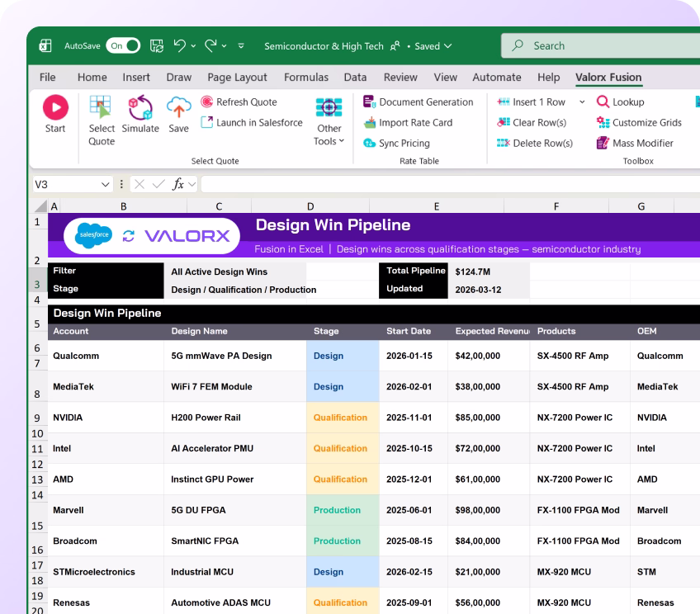Open the File tab
This screenshot has width=700, height=614.
pos(47,78)
